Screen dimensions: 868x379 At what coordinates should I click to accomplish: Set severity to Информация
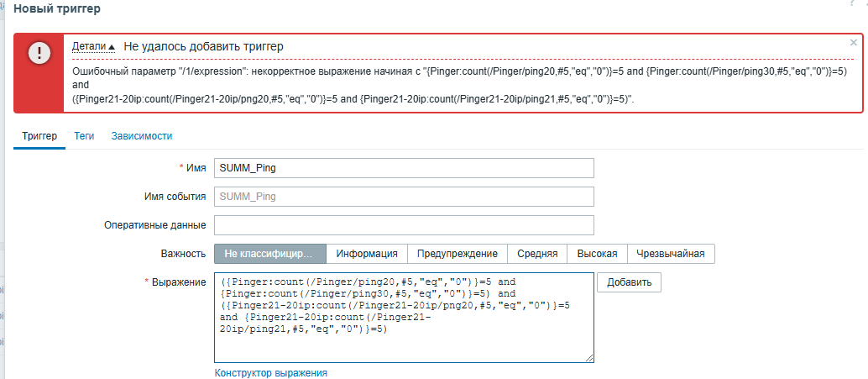point(367,254)
